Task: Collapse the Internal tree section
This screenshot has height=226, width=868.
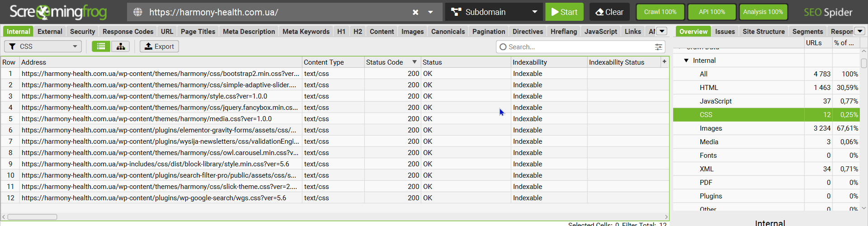Action: pyautogui.click(x=686, y=61)
